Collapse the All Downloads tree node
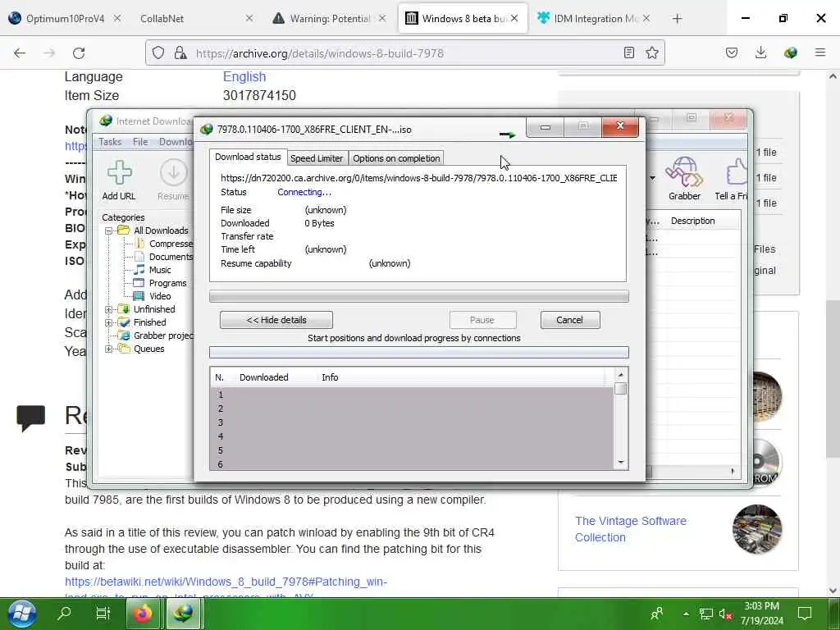This screenshot has height=630, width=840. 109,231
